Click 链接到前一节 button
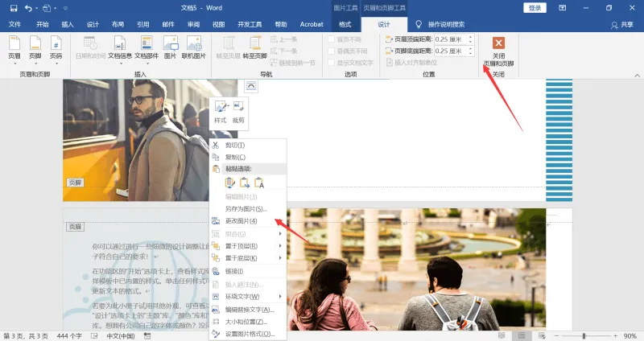This screenshot has height=341, width=644. [293, 63]
